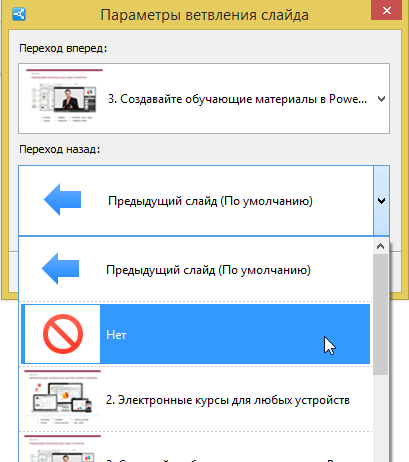Click the red prohibition 'Нет' icon
Image resolution: width=409 pixels, height=462 pixels.
pyautogui.click(x=63, y=334)
